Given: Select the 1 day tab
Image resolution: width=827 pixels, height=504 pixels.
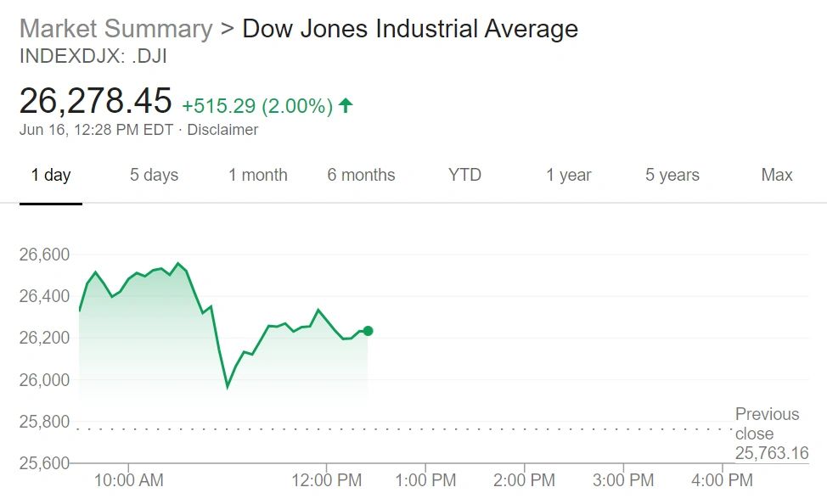Looking at the screenshot, I should (51, 176).
